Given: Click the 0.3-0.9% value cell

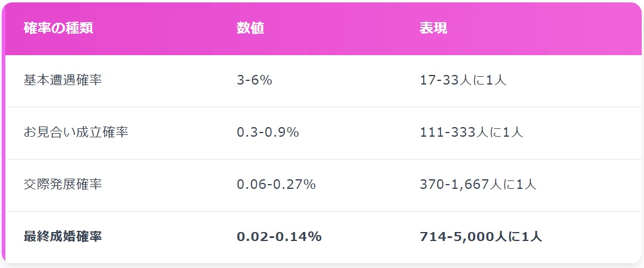Looking at the screenshot, I should pos(268,132).
